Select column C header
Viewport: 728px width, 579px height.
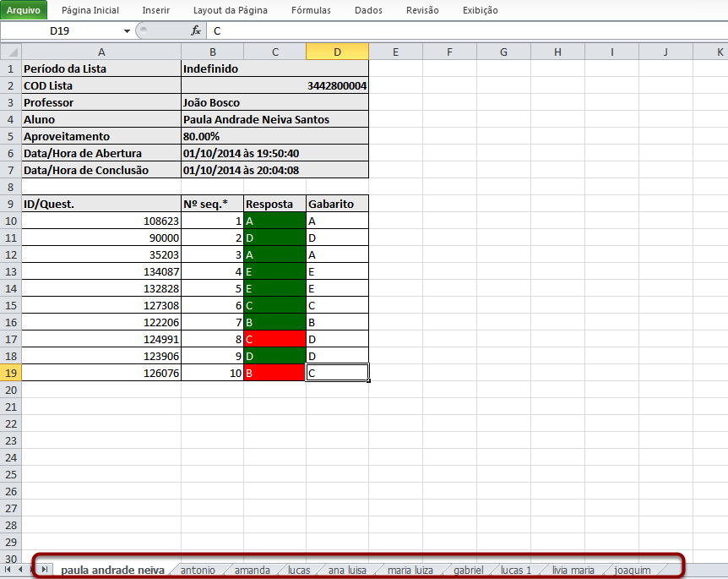tap(274, 52)
